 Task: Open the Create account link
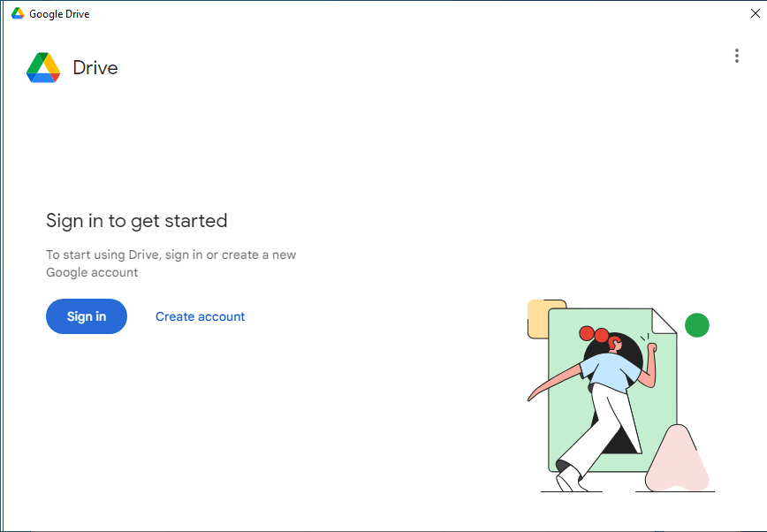point(200,316)
